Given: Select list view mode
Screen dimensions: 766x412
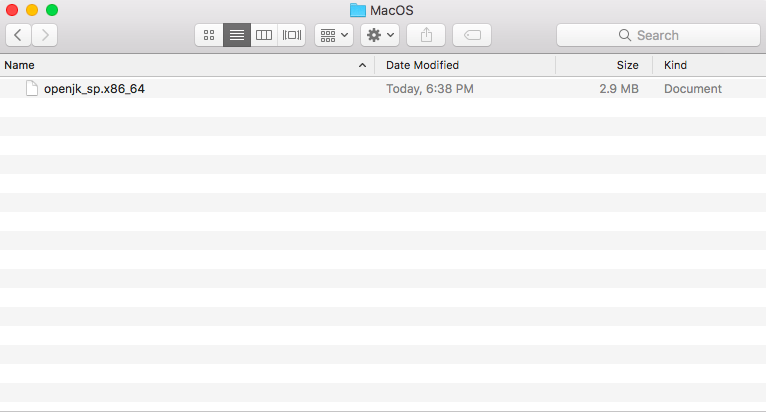Looking at the screenshot, I should tap(237, 35).
